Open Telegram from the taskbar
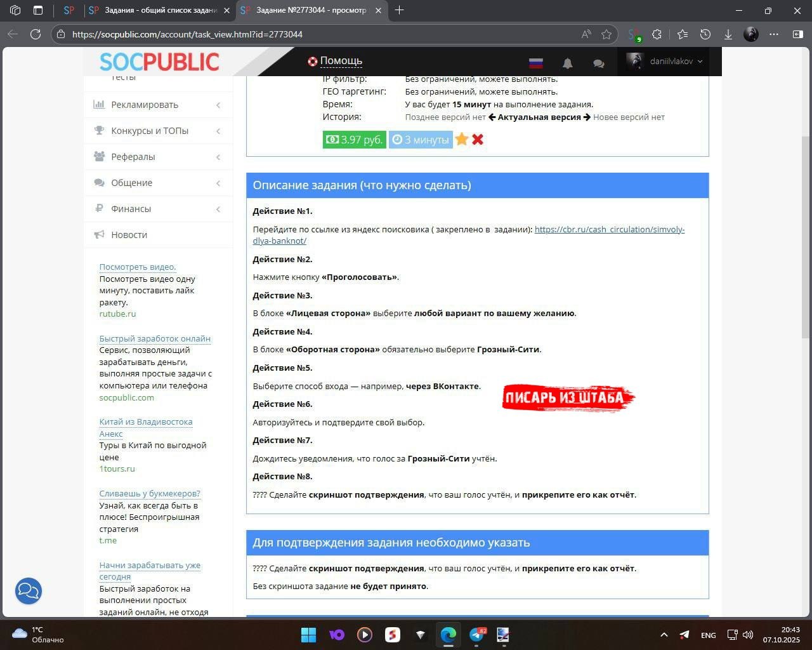The image size is (812, 650). (476, 635)
